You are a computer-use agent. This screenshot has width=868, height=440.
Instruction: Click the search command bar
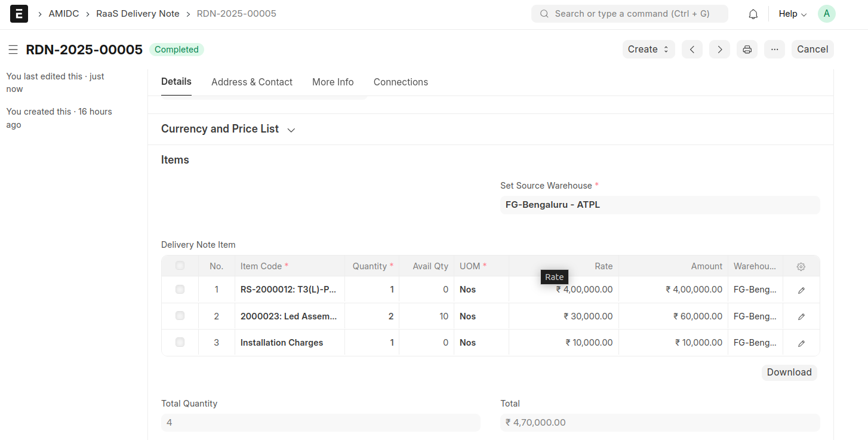[x=629, y=13]
